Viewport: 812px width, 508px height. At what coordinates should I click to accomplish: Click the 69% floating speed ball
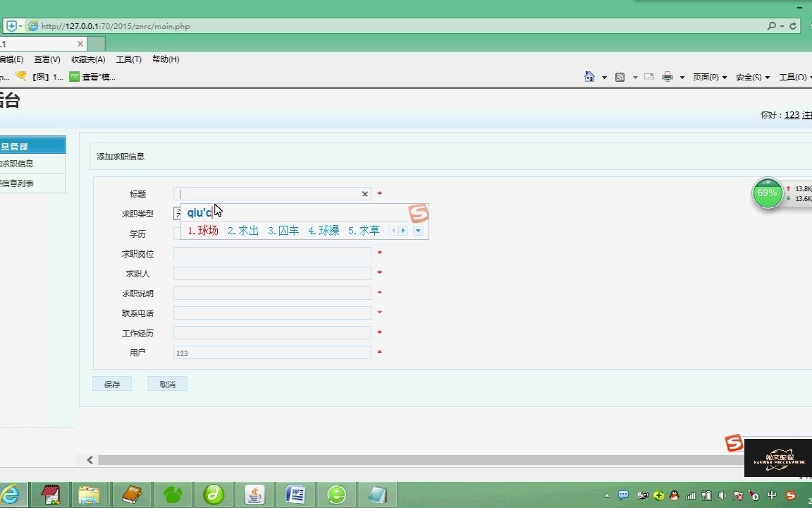(766, 192)
